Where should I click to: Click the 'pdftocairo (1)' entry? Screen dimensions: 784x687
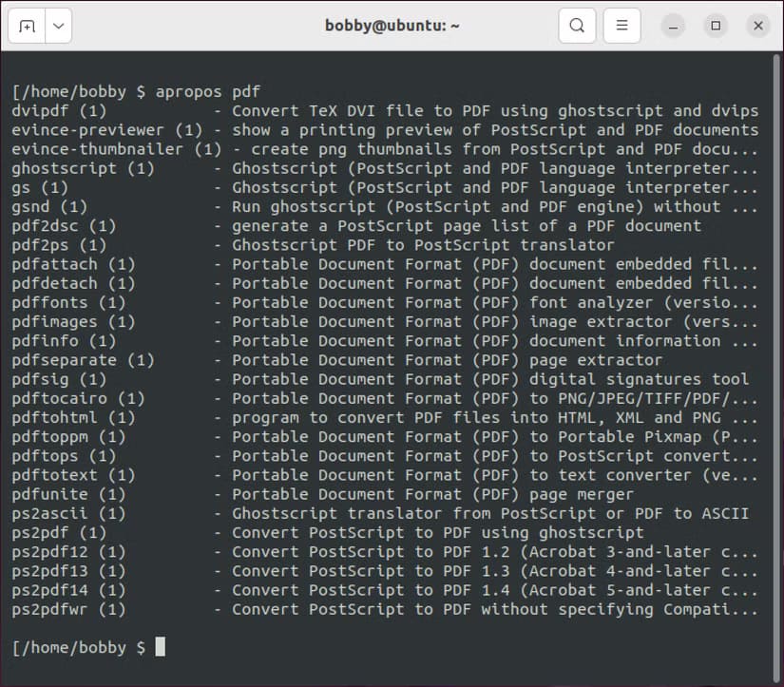78,398
